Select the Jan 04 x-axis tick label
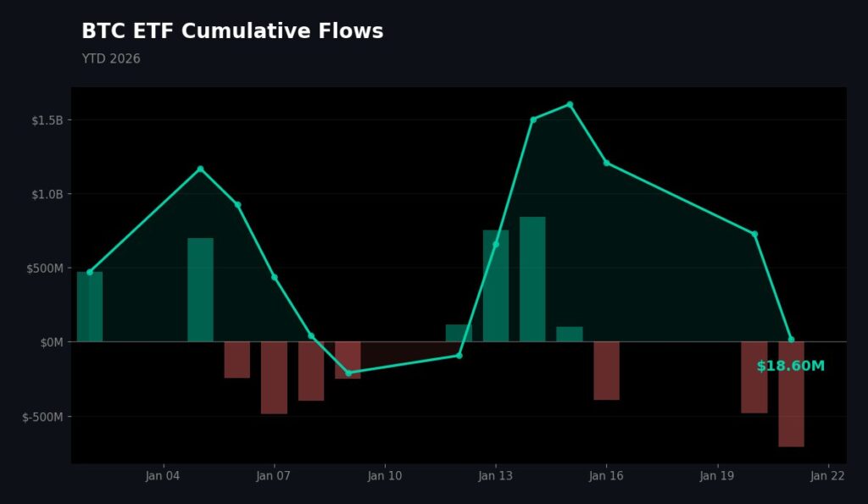 click(163, 476)
